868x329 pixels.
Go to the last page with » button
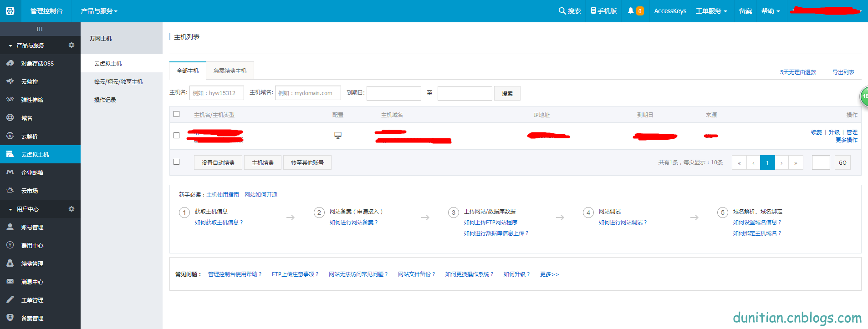click(x=796, y=162)
